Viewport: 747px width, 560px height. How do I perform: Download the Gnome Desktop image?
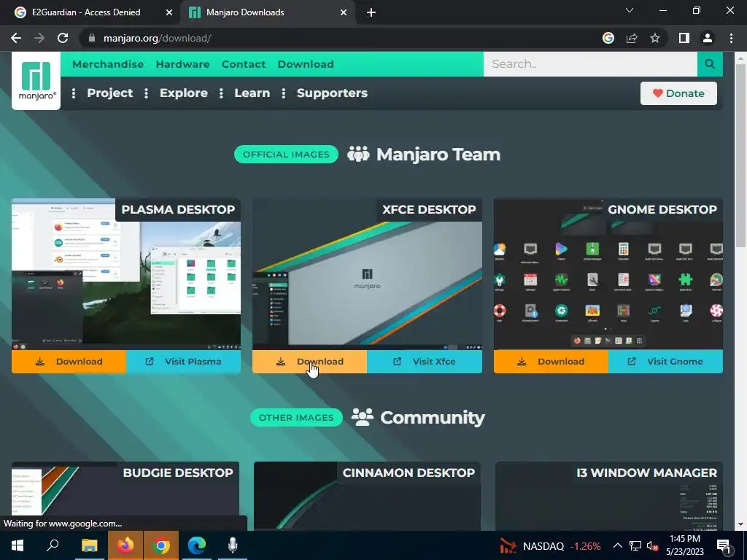tap(551, 362)
